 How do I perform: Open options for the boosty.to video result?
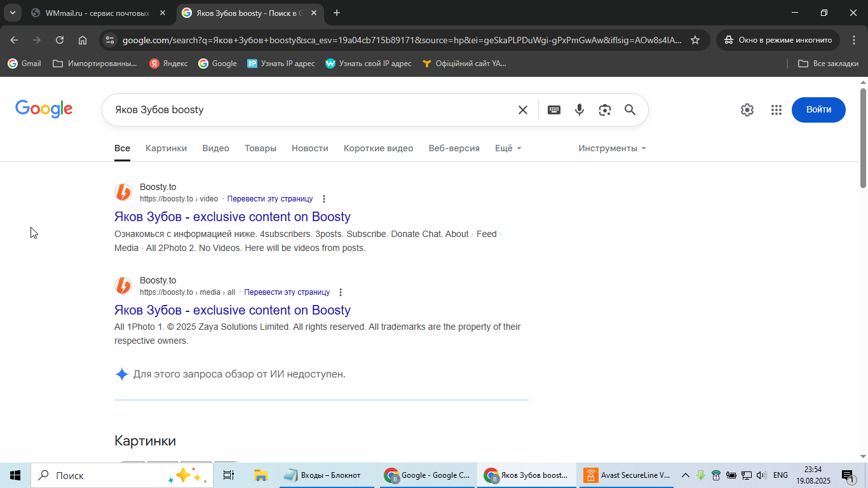tap(324, 199)
